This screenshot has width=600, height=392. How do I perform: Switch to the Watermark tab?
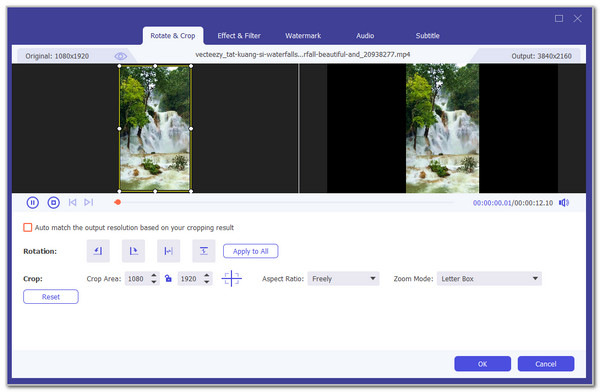coord(303,36)
